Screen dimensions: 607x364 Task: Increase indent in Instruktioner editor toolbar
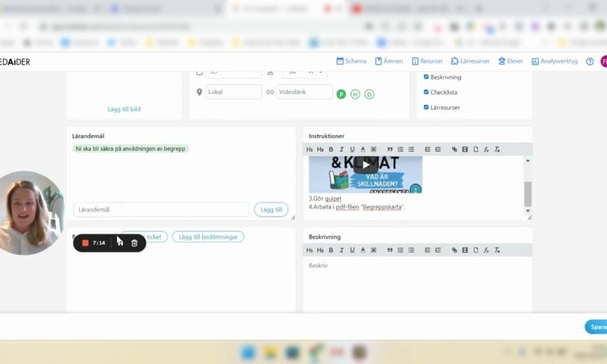click(438, 149)
